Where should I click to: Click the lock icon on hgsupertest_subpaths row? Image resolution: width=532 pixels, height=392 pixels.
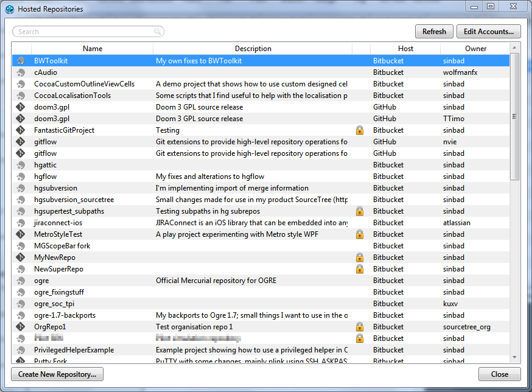[360, 211]
